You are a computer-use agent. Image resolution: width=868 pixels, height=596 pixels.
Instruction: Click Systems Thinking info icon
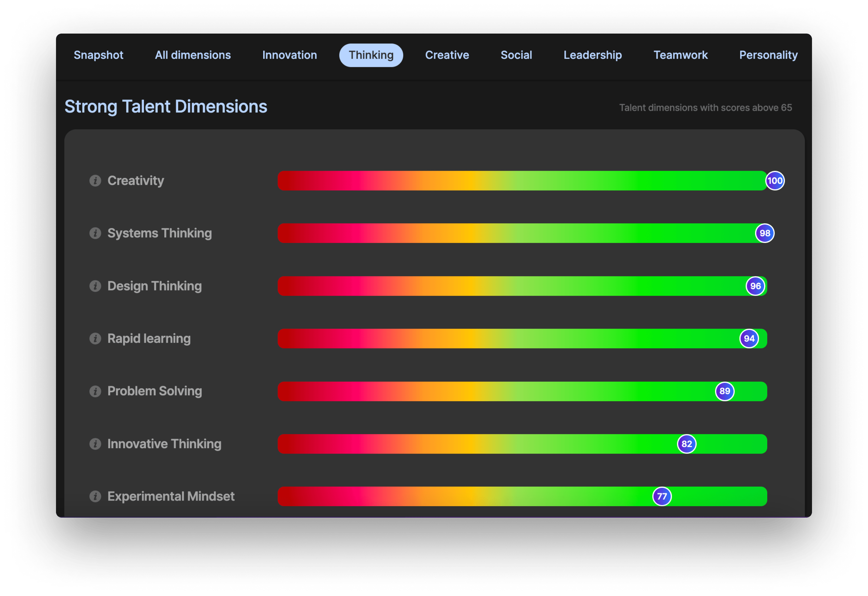95,233
